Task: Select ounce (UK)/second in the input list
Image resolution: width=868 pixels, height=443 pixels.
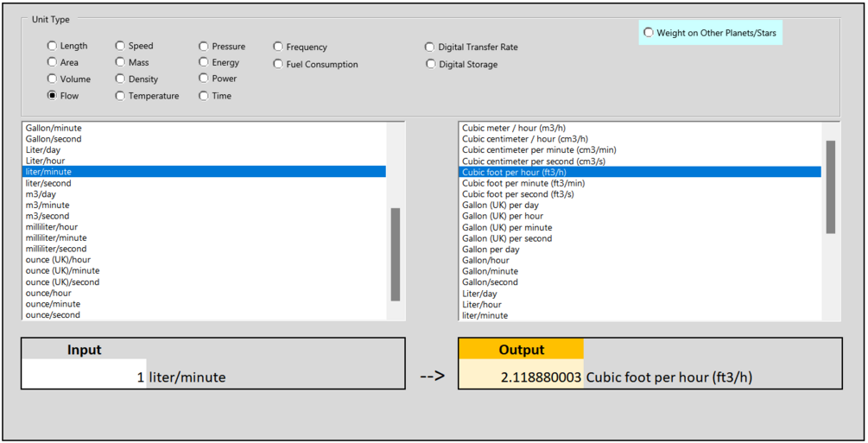Action: pos(204,282)
